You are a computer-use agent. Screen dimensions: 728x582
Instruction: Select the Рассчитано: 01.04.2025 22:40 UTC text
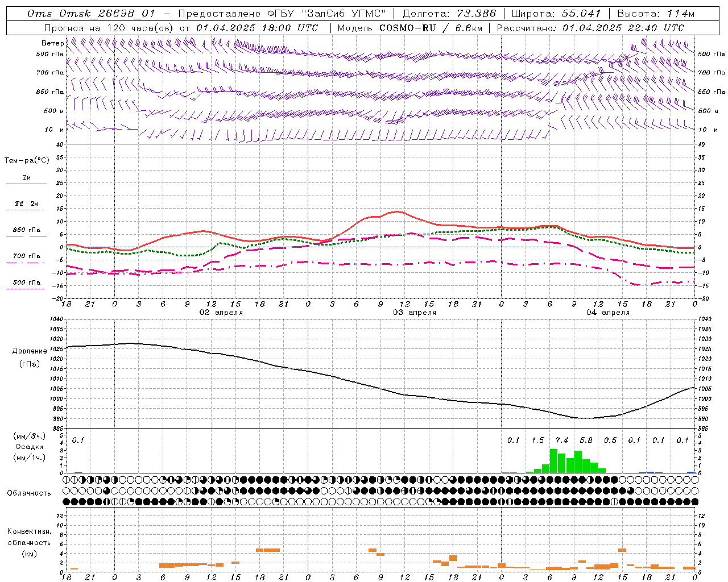[x=590, y=28]
